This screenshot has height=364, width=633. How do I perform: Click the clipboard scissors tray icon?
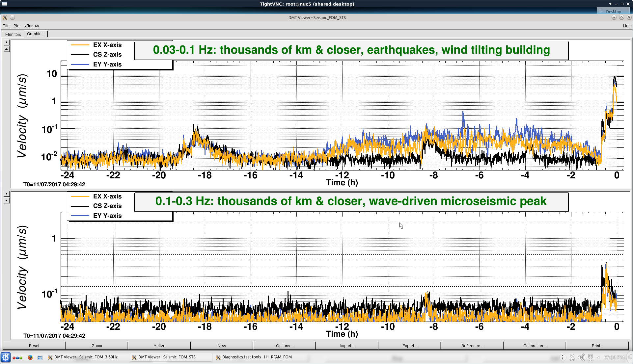[572, 357]
